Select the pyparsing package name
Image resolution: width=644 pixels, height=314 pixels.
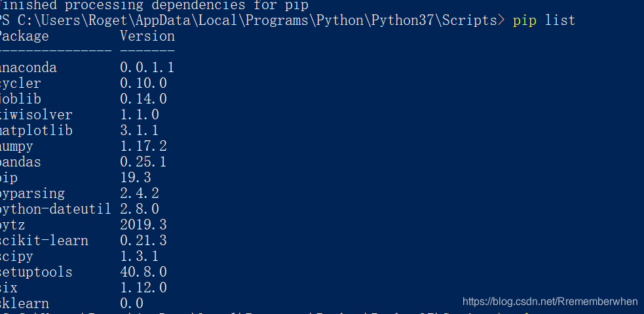33,193
